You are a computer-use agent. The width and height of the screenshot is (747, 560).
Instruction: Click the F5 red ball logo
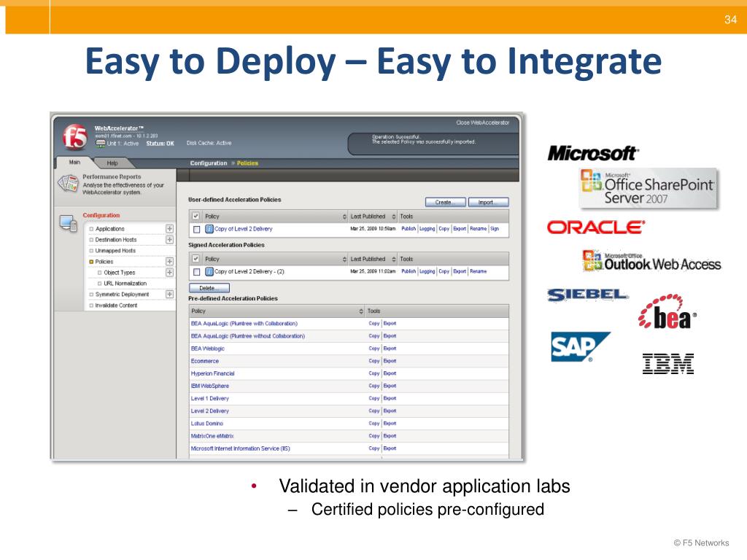75,136
